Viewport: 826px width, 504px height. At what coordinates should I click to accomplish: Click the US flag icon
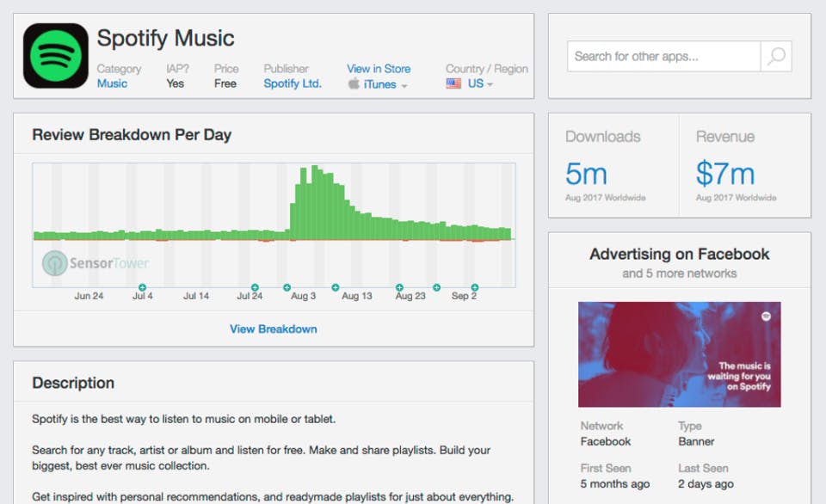[x=453, y=83]
